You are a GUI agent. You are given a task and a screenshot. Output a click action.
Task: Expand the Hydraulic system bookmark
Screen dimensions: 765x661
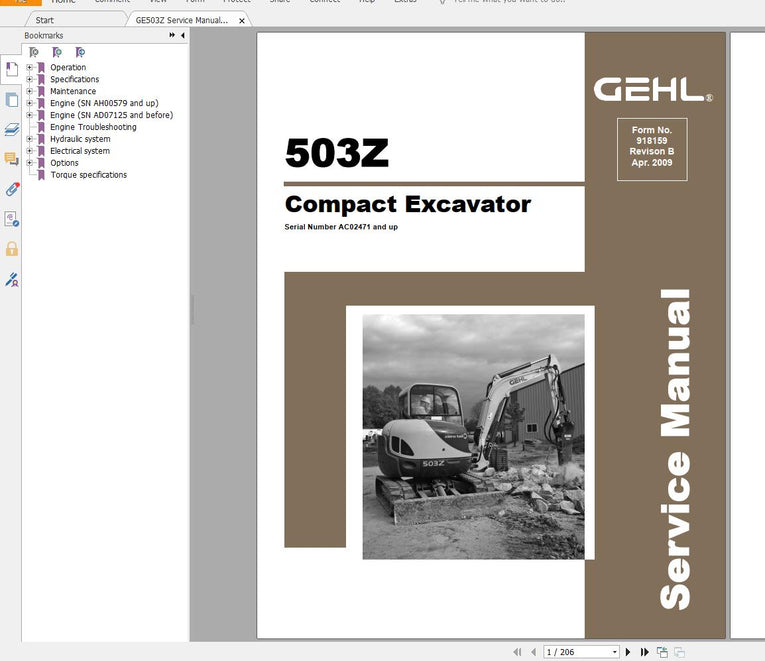click(30, 139)
